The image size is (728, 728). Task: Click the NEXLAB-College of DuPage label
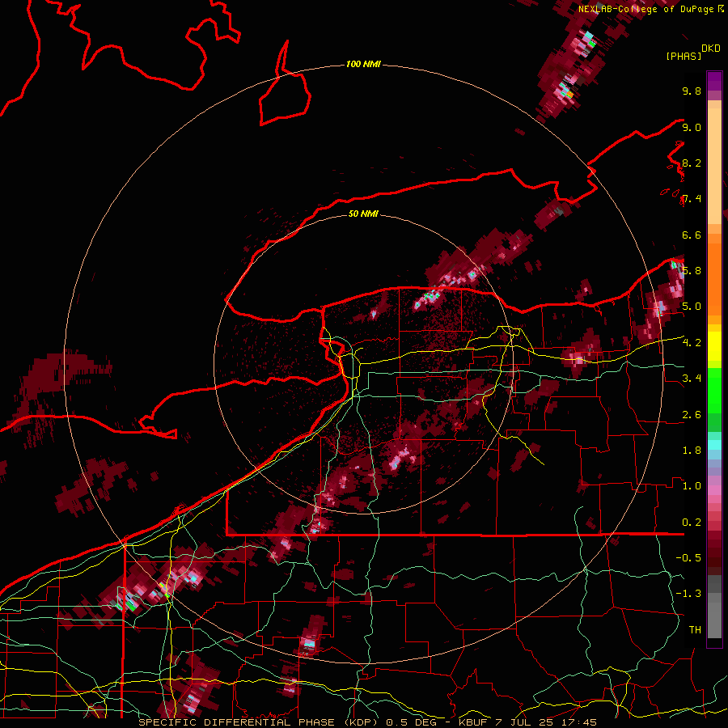pos(647,9)
